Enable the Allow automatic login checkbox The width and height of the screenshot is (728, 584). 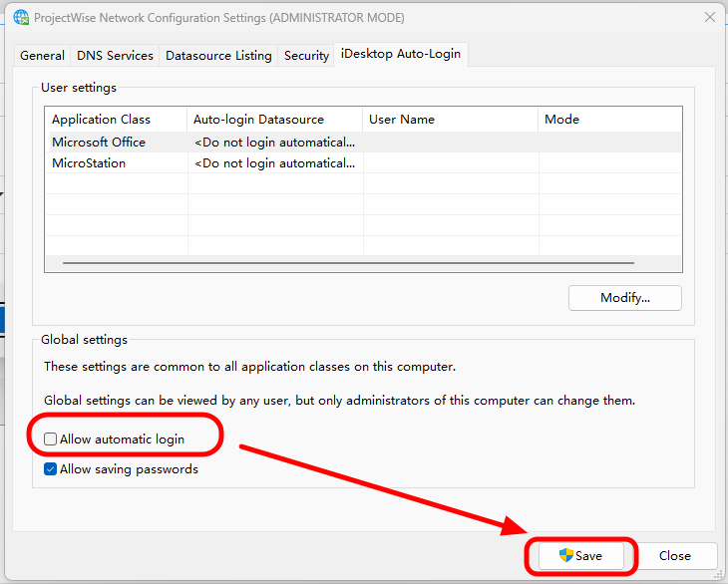pos(50,438)
